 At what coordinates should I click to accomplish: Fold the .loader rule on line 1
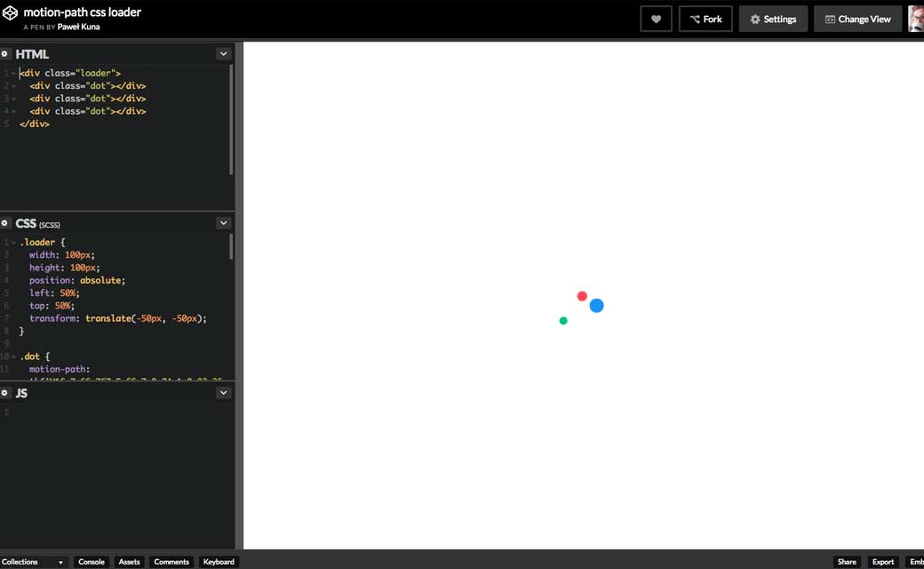point(13,243)
